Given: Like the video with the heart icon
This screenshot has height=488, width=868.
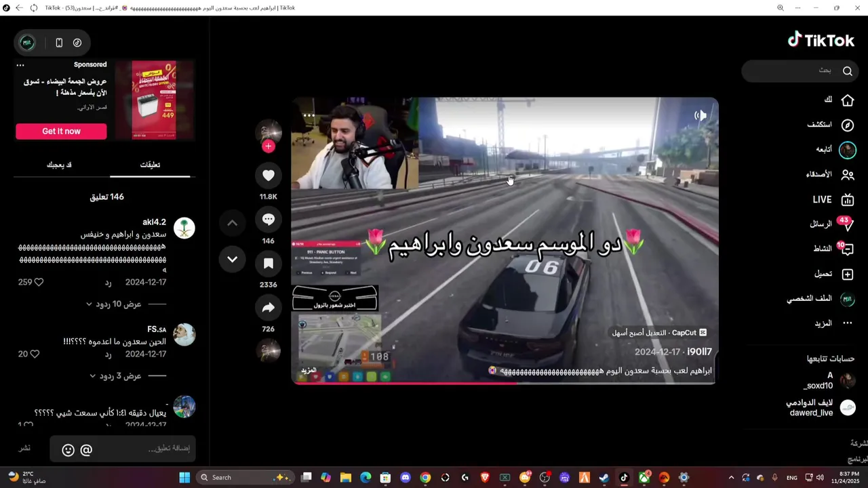Looking at the screenshot, I should tap(269, 176).
